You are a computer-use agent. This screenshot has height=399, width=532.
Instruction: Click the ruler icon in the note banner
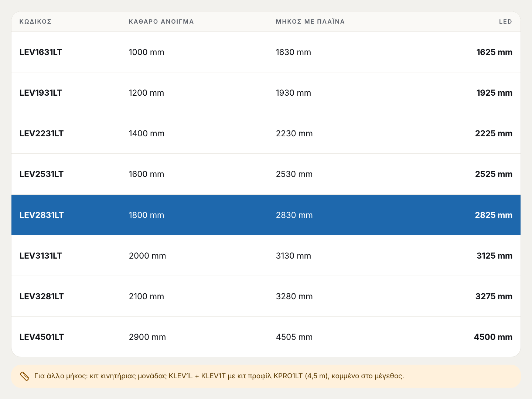24,376
